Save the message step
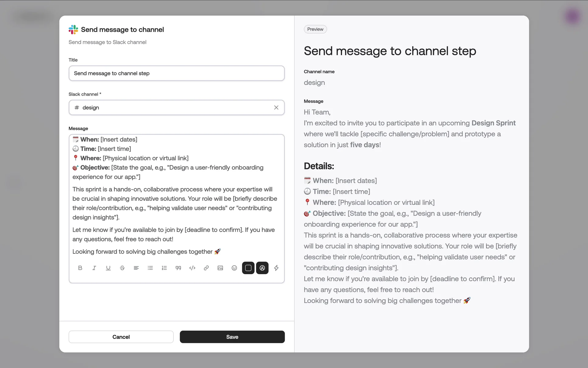The image size is (588, 368). 232,337
